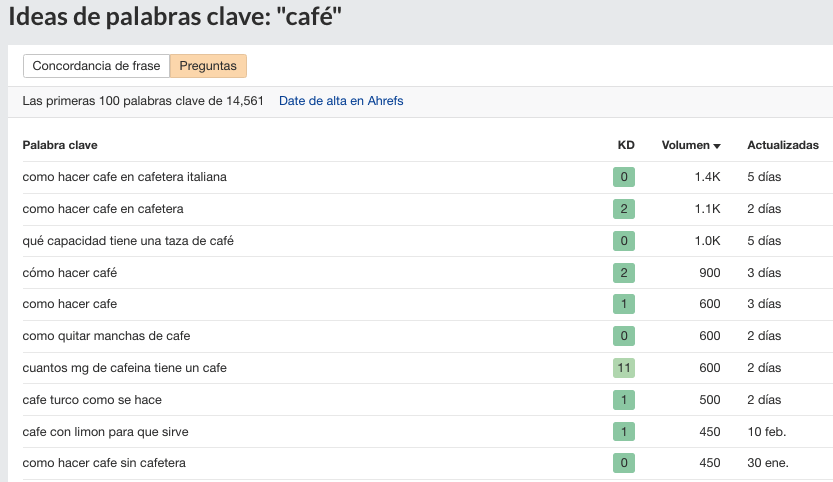Click keyword 'como hacer cafe sin cafetera'
The width and height of the screenshot is (833, 482).
(x=104, y=463)
